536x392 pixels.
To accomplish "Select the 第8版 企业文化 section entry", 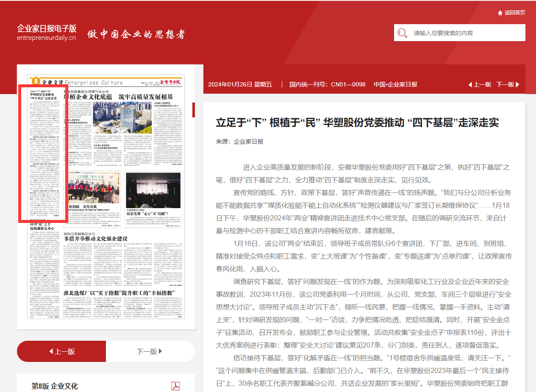I will tap(55, 386).
